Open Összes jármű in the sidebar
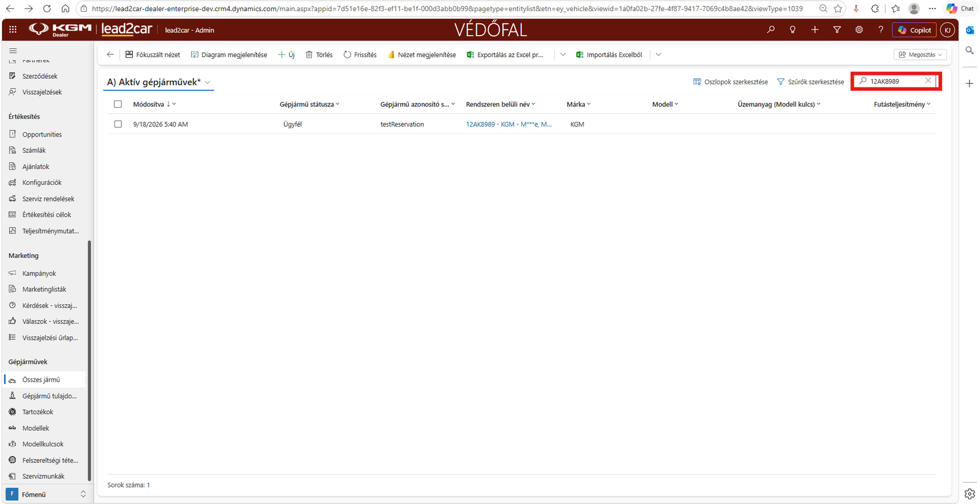Image resolution: width=980 pixels, height=504 pixels. (x=45, y=380)
